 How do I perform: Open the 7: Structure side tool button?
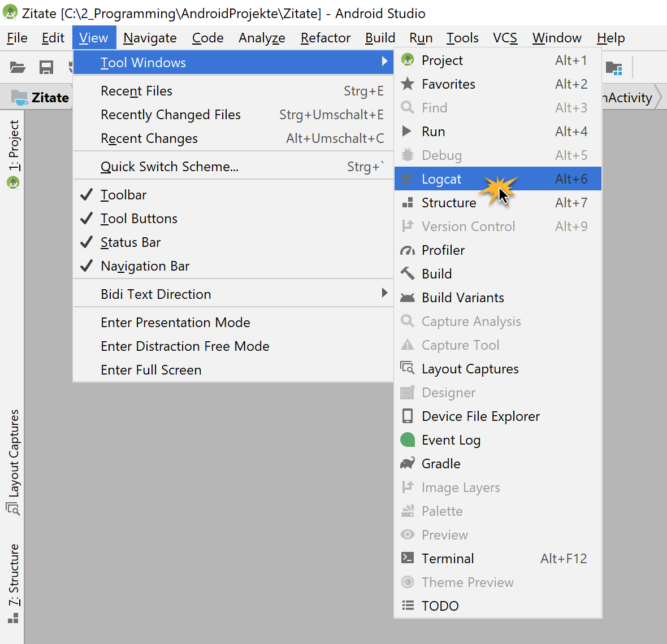[x=14, y=583]
